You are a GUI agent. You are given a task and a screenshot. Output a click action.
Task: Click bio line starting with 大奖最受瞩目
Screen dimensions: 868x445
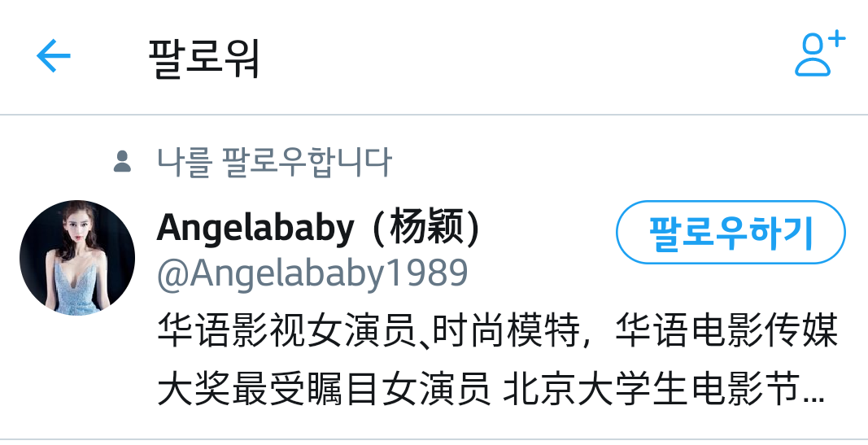point(491,389)
